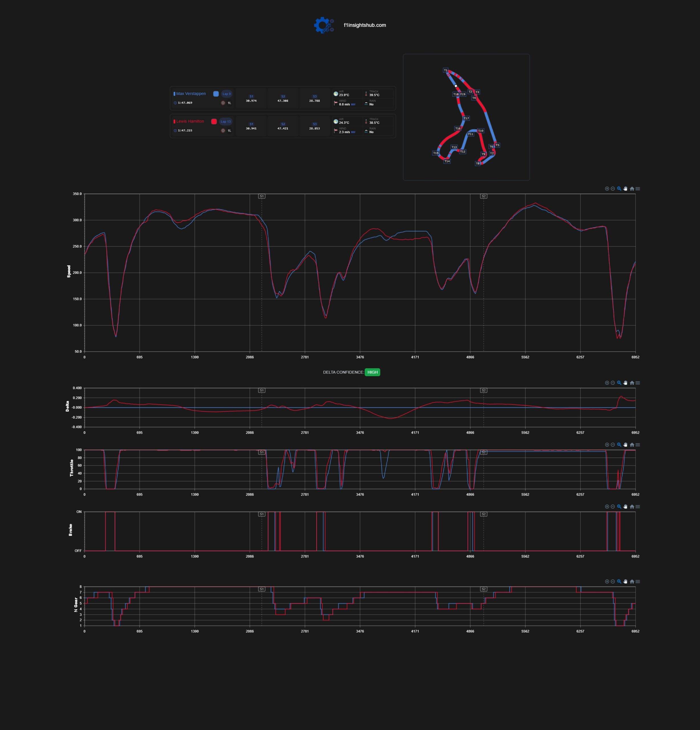The height and width of the screenshot is (730, 700).
Task: Click zoom-in icon above Speed chart
Action: [607, 189]
